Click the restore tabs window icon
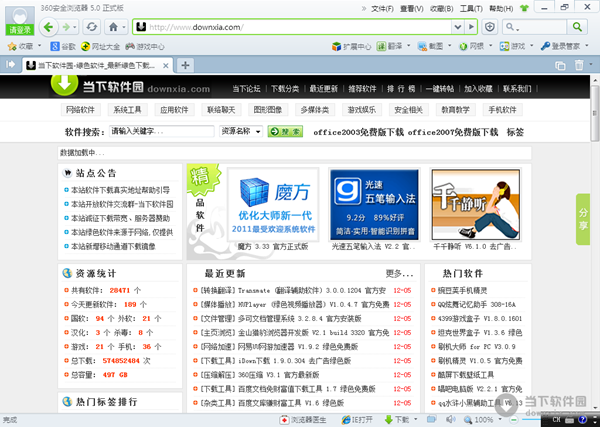The height and width of the screenshot is (427, 600). pyautogui.click(x=560, y=65)
